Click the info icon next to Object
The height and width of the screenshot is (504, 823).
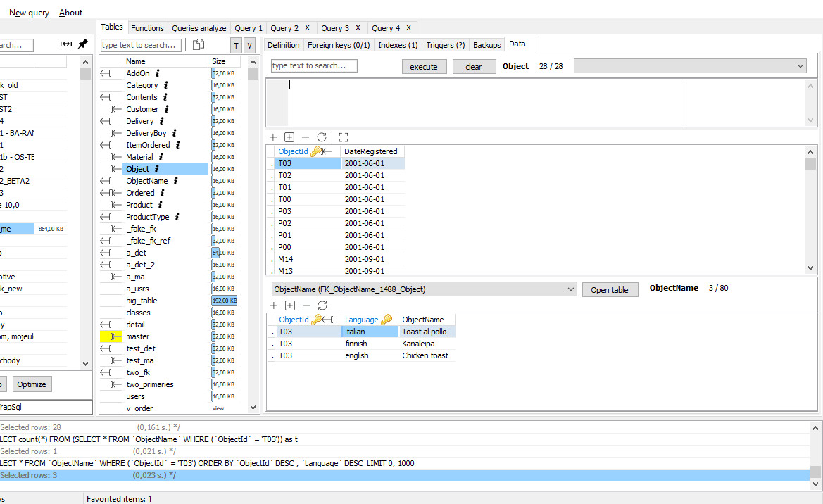click(x=157, y=169)
